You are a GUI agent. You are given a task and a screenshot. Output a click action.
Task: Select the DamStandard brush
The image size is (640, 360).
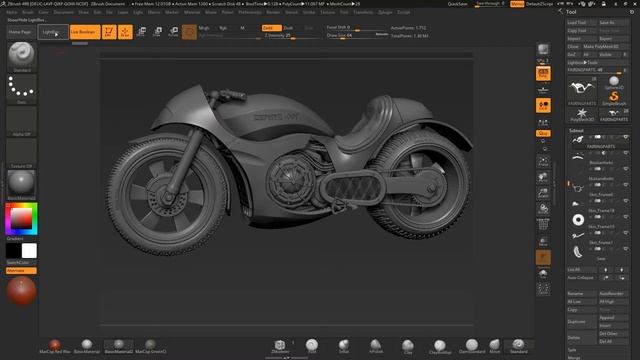(x=472, y=347)
